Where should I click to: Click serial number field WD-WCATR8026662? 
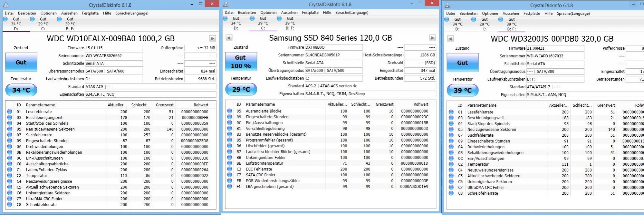coord(114,56)
